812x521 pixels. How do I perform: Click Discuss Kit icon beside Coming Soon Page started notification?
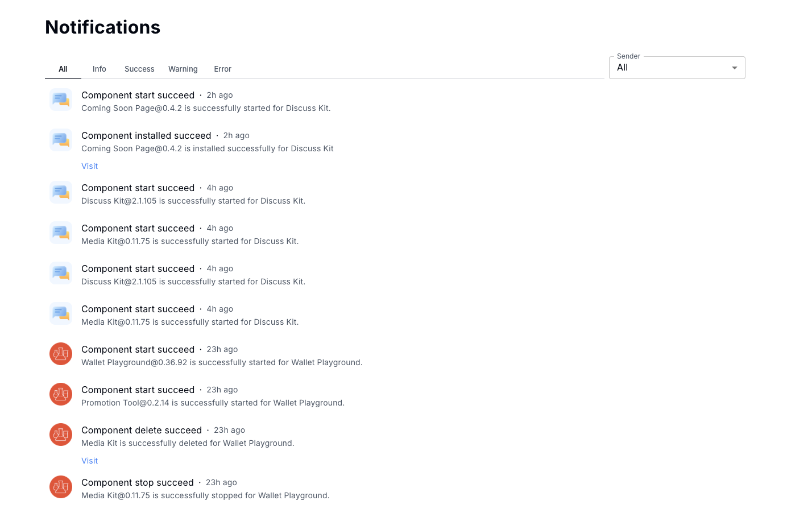click(x=61, y=100)
